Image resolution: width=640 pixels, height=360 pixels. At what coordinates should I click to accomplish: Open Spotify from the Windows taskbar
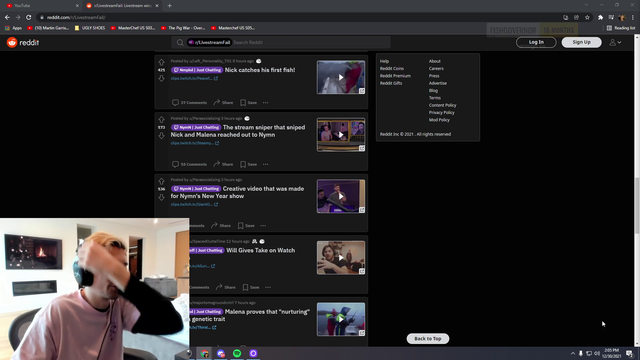click(x=237, y=353)
